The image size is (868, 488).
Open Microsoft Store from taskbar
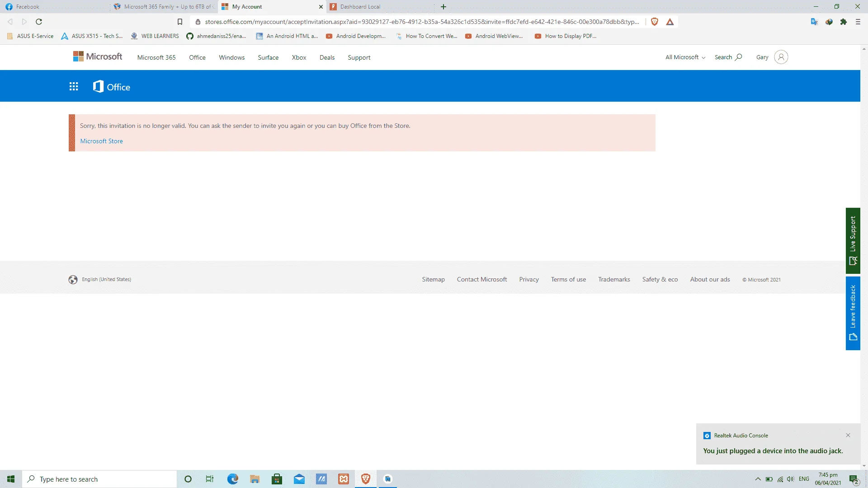coord(277,479)
